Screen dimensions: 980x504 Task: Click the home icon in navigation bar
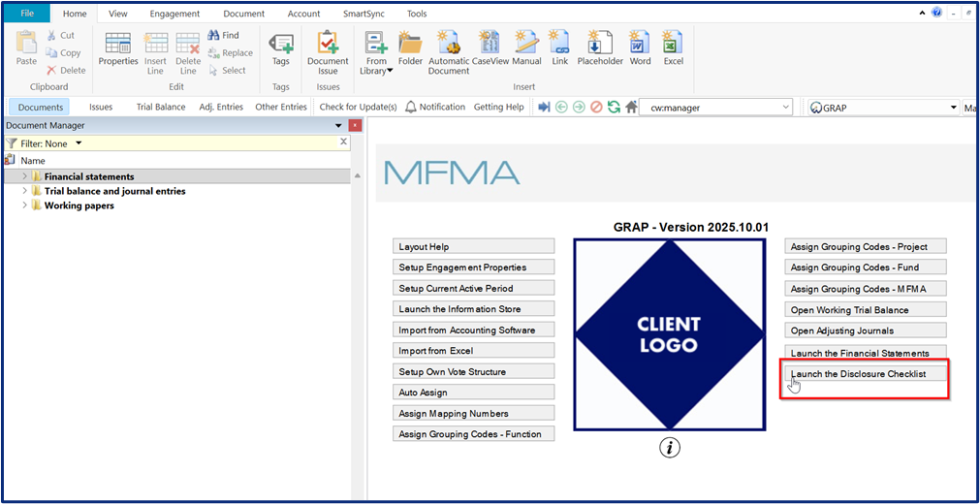pyautogui.click(x=631, y=108)
